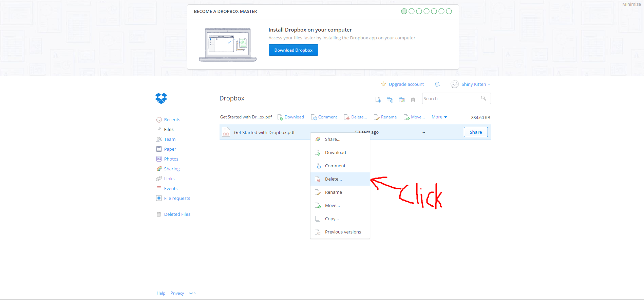Image resolution: width=644 pixels, height=300 pixels.
Task: Open the Upgrade account link
Action: (406, 84)
